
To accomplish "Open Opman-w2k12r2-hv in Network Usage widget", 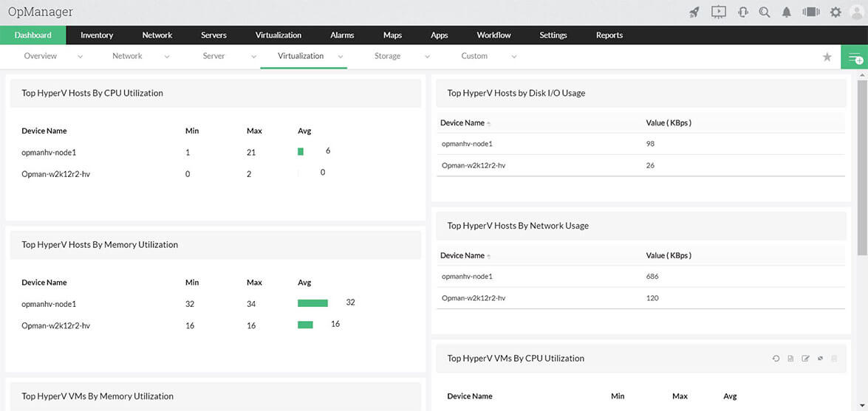I will (x=474, y=298).
